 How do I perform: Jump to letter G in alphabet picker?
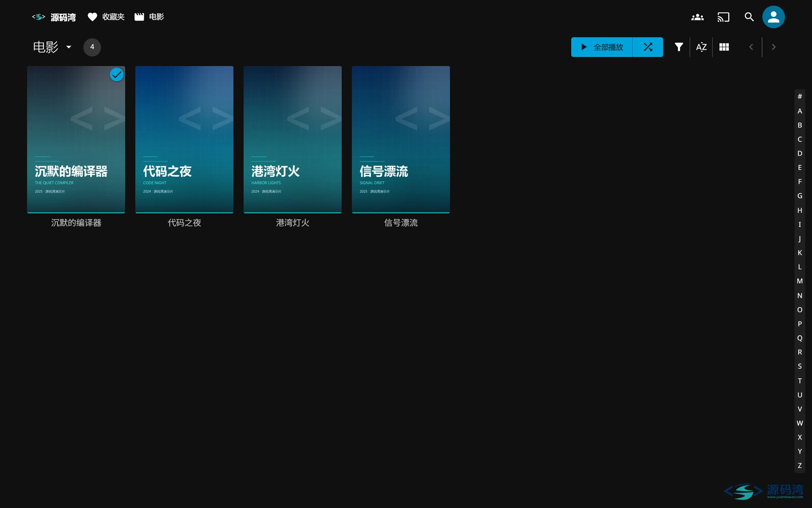point(800,196)
